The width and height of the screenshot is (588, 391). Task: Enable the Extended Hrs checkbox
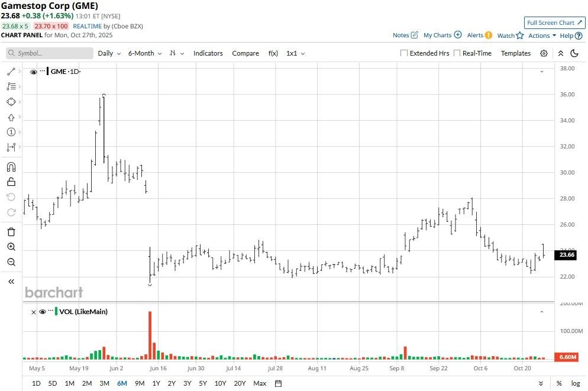pyautogui.click(x=404, y=53)
